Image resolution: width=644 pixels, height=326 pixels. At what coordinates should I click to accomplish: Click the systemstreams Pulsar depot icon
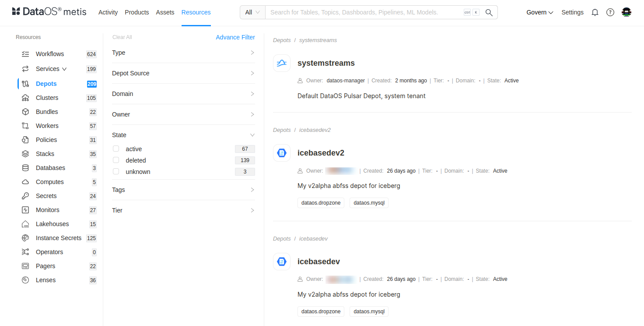click(282, 63)
